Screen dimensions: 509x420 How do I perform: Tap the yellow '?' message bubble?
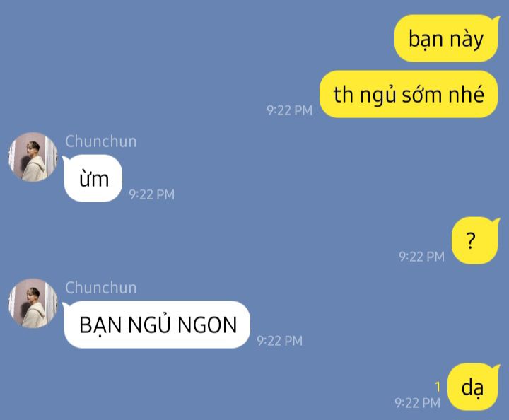pos(475,240)
